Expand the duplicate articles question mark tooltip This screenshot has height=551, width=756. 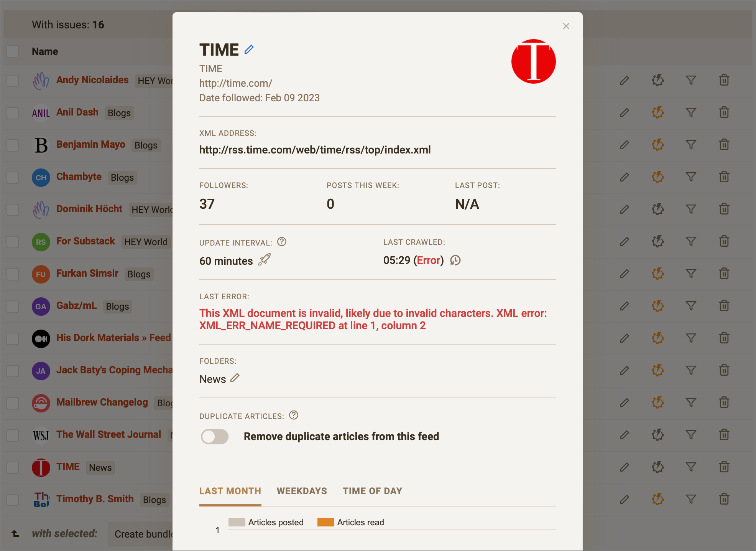click(294, 415)
